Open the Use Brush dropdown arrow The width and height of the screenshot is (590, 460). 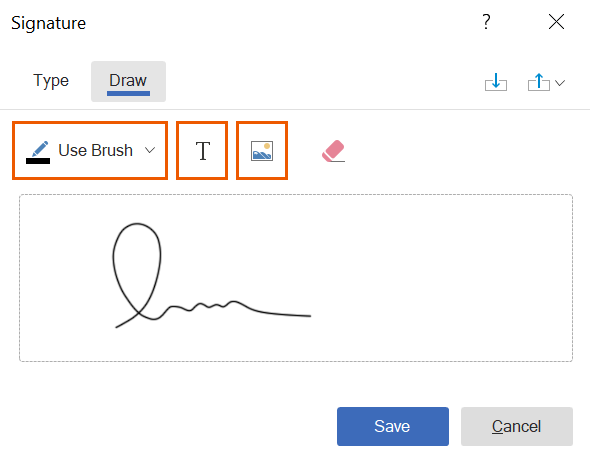(x=150, y=150)
